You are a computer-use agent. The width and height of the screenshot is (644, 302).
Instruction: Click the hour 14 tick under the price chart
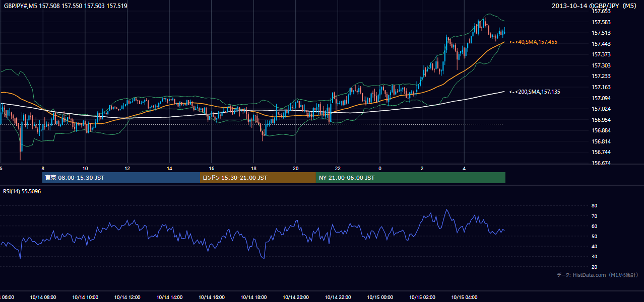click(x=169, y=168)
